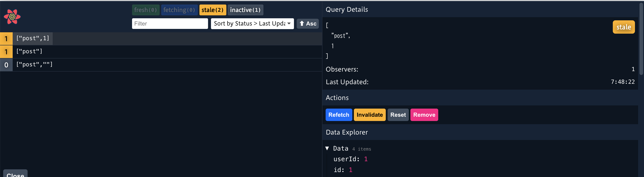Screen dimensions: 644x177
Task: Select the ["post"] query row
Action: (x=161, y=52)
